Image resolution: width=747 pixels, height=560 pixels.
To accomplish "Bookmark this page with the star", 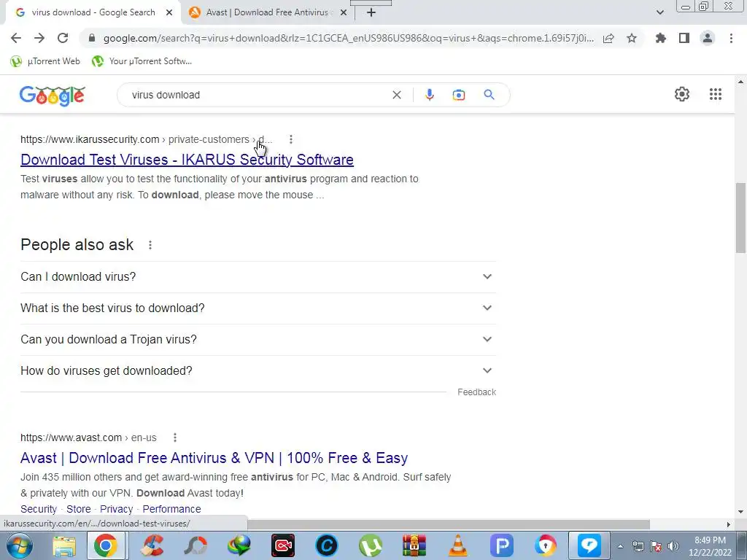I will click(632, 38).
